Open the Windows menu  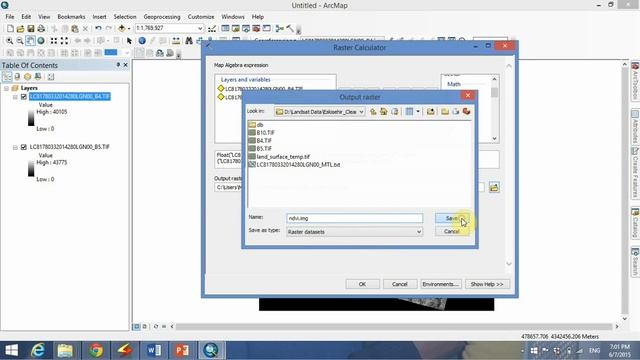(233, 17)
